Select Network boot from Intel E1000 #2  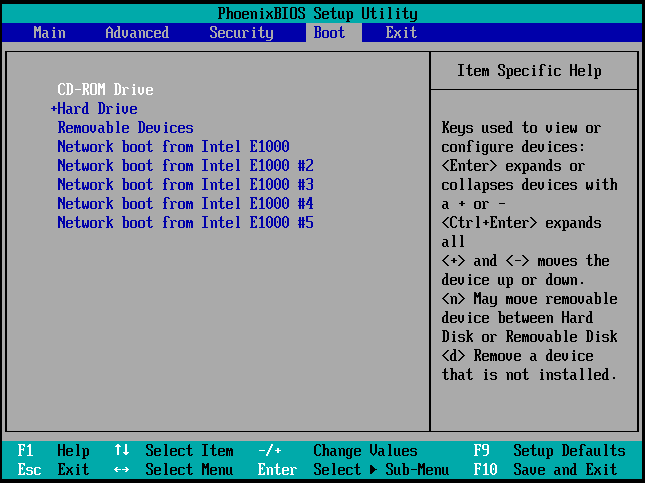click(186, 165)
